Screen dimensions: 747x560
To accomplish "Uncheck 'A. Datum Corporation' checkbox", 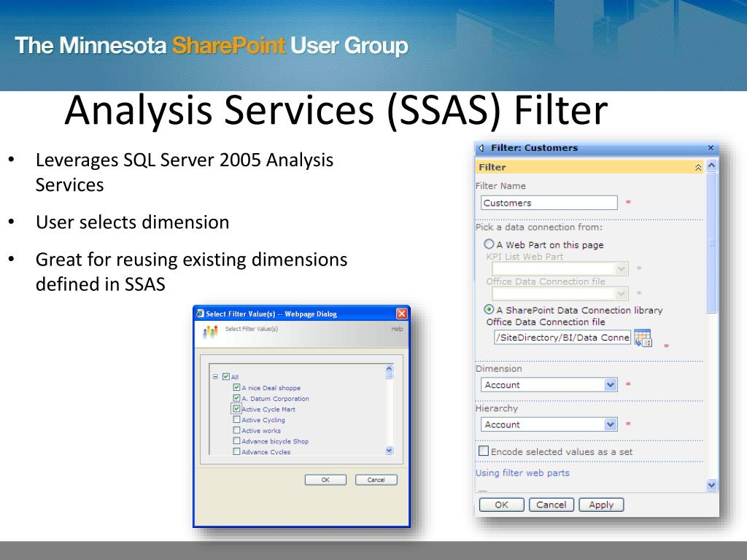I will click(237, 398).
